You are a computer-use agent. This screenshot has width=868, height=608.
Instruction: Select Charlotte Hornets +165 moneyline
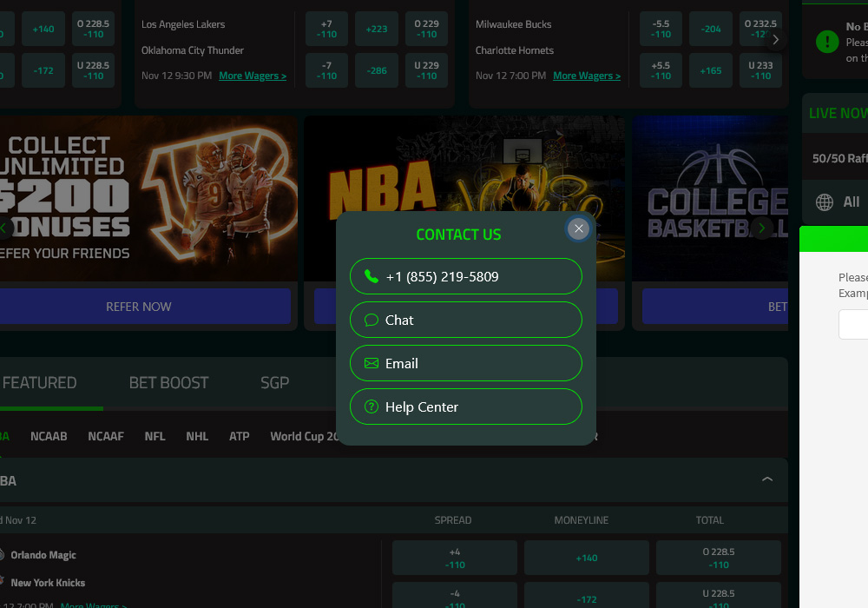point(710,70)
